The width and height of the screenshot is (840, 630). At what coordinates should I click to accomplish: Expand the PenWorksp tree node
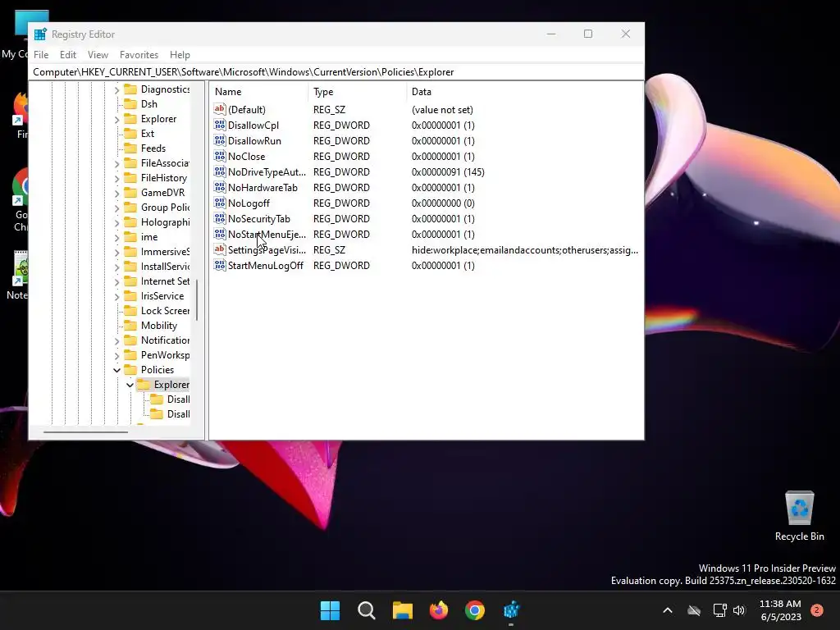pyautogui.click(x=116, y=354)
